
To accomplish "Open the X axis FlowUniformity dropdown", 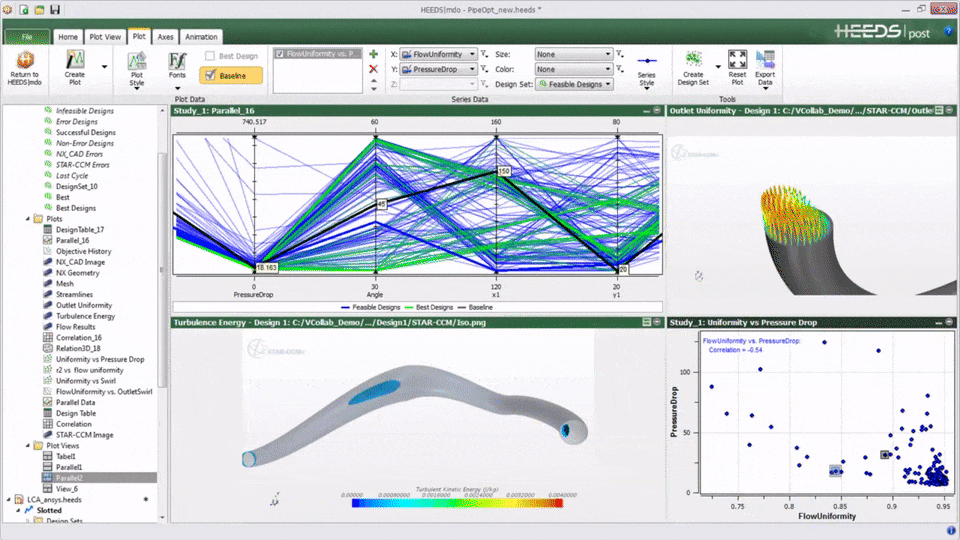I will coord(438,54).
